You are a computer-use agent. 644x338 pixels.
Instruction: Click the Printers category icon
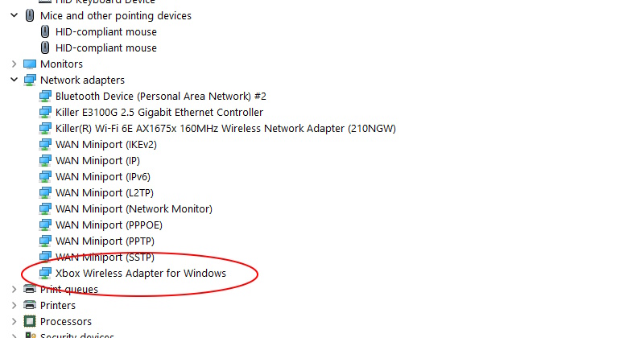coord(30,305)
